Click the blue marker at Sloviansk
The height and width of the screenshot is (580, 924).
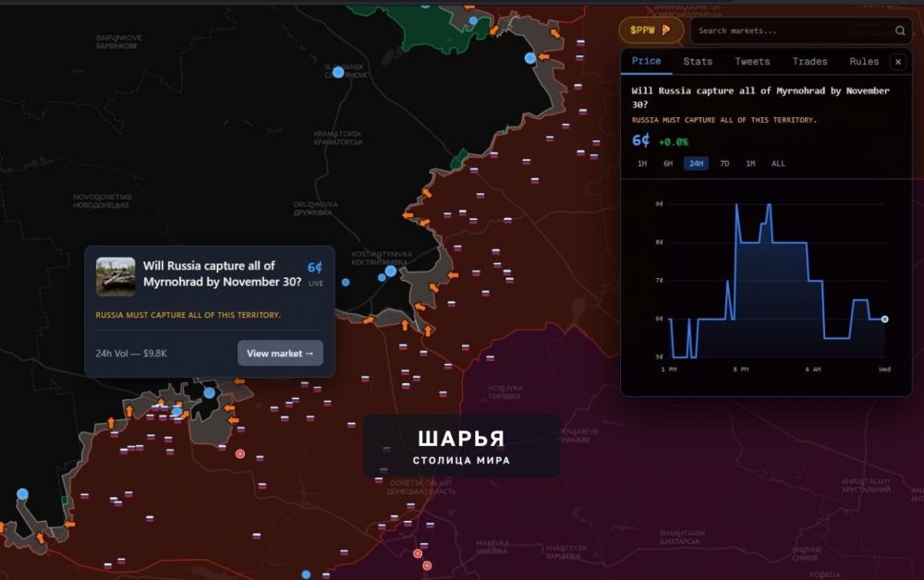point(338,72)
